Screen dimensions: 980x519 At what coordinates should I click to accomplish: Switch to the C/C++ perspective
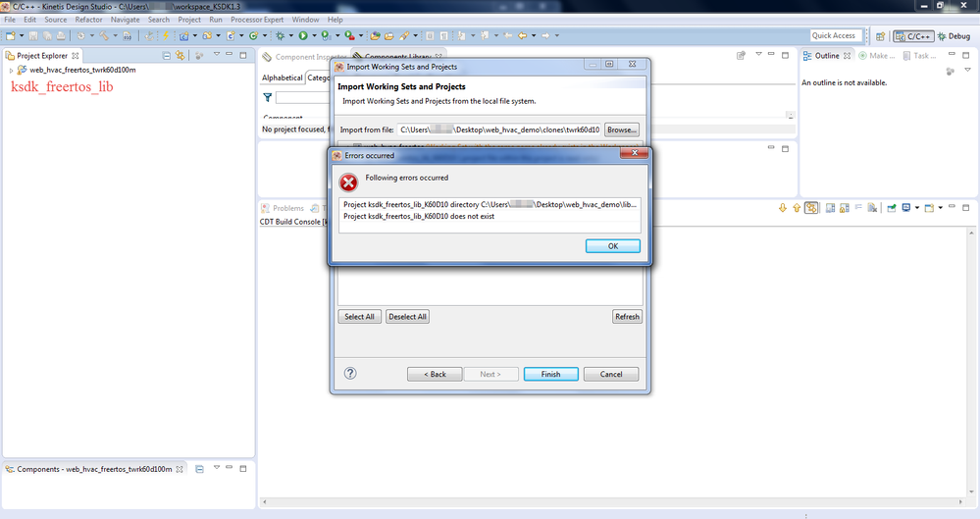click(913, 36)
